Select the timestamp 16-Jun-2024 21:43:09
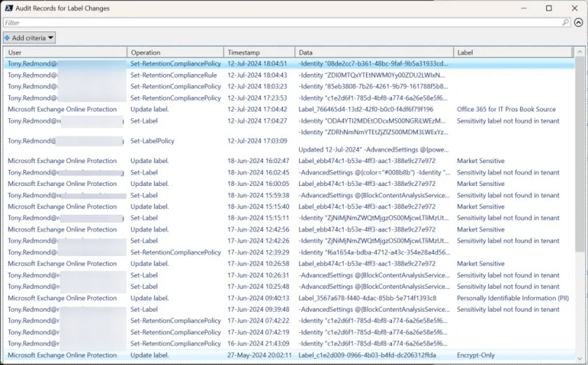Image resolution: width=588 pixels, height=365 pixels. (x=258, y=343)
